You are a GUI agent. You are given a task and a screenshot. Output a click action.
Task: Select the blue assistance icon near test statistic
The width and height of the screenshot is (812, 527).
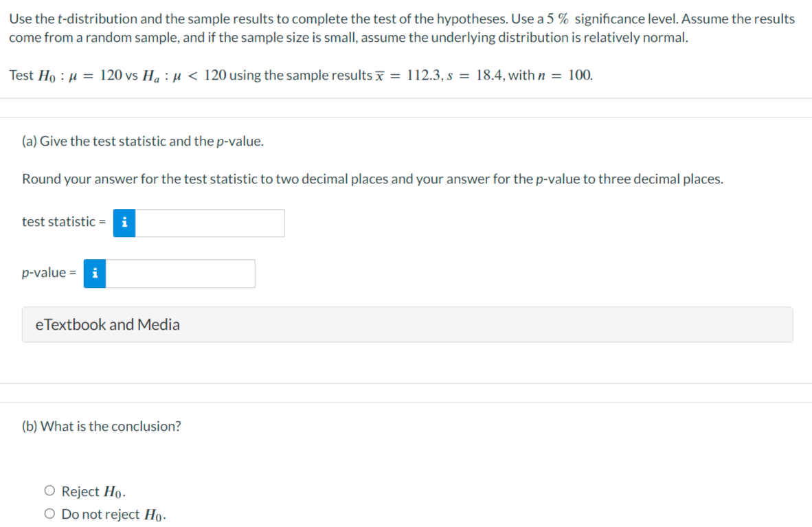(x=124, y=223)
